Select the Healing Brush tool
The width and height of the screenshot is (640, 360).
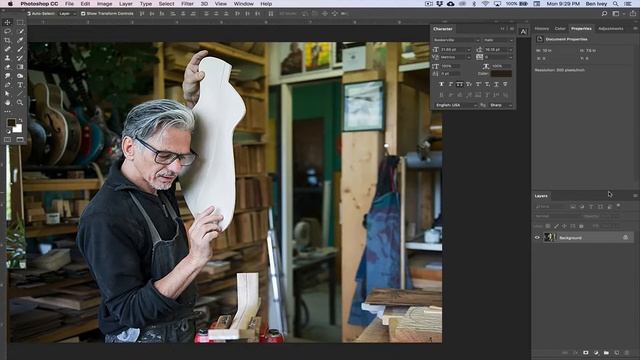[x=7, y=49]
